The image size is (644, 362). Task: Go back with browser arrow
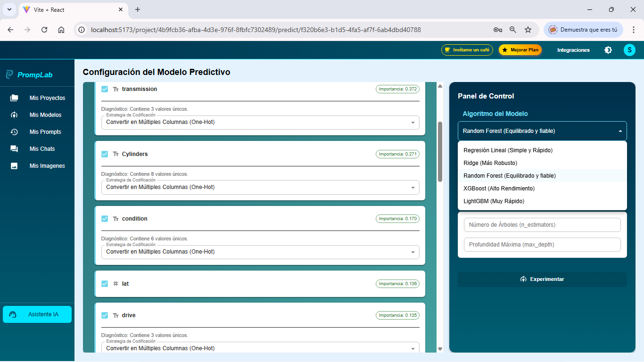[x=10, y=30]
